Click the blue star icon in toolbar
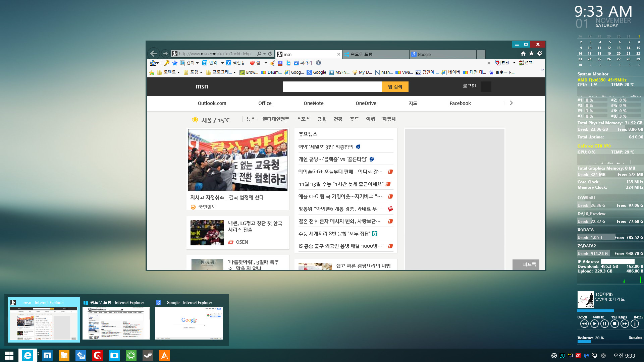 175,63
